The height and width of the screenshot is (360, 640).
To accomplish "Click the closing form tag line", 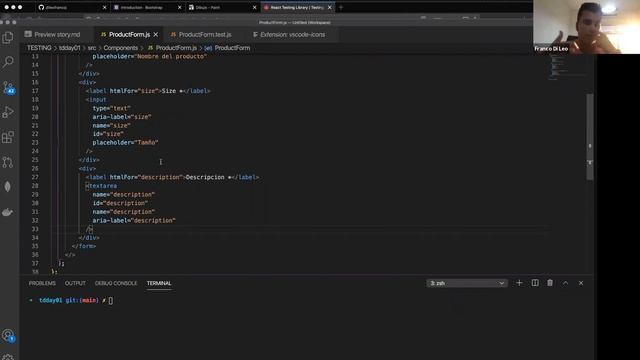I will tap(84, 246).
